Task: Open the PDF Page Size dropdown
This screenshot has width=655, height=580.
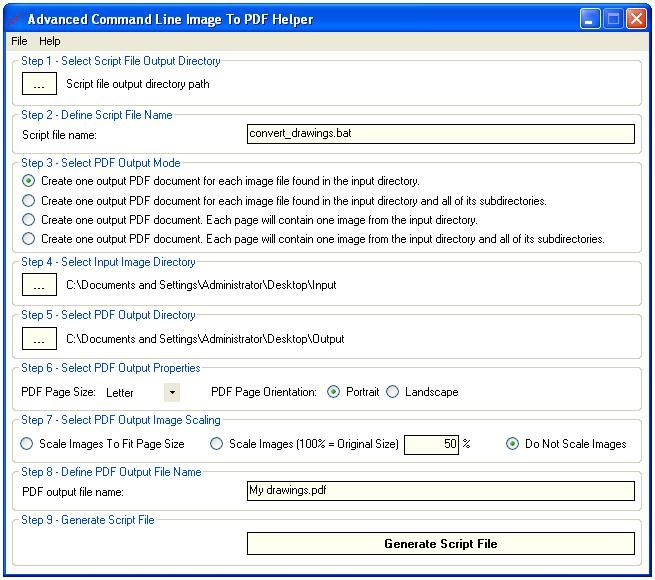Action: pyautogui.click(x=172, y=392)
